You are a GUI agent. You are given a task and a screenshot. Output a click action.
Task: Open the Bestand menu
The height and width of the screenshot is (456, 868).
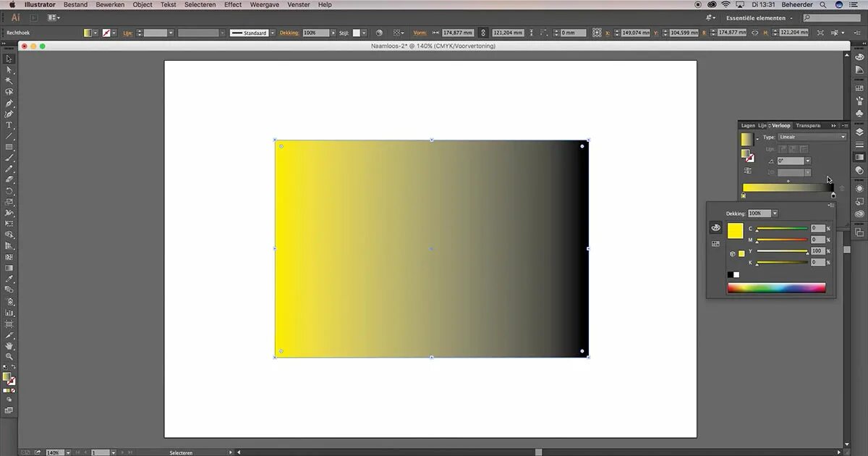(x=75, y=4)
